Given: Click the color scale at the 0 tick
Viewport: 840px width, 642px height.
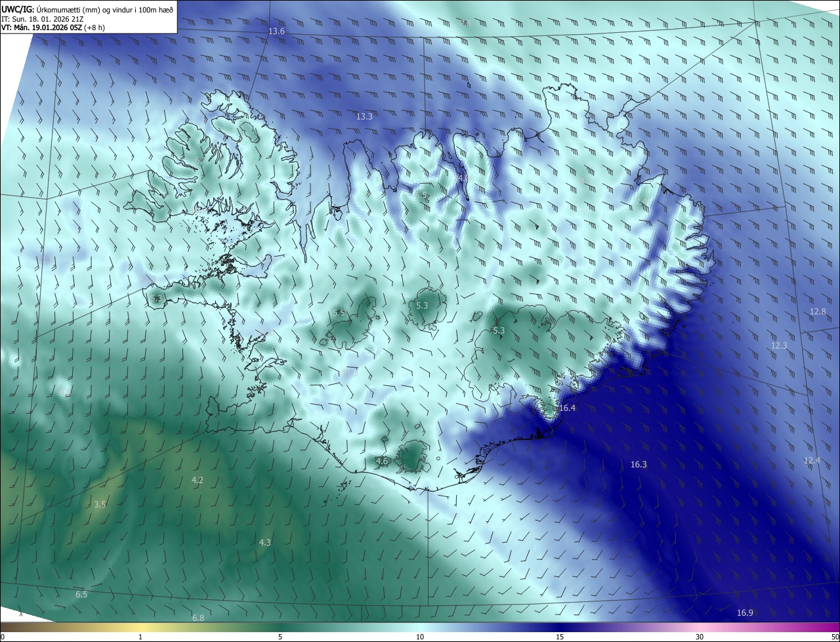Looking at the screenshot, I should pyautogui.click(x=2, y=637).
